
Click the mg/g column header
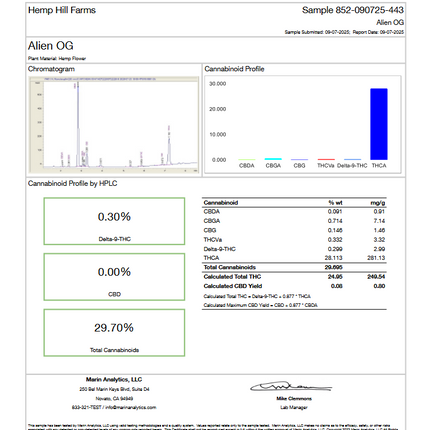pos(378,203)
